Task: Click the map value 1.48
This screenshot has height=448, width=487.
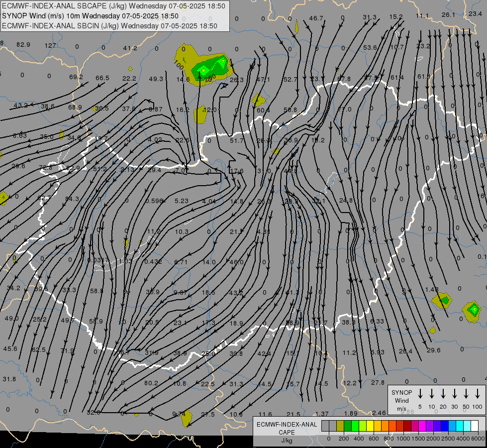Action: [x=432, y=289]
